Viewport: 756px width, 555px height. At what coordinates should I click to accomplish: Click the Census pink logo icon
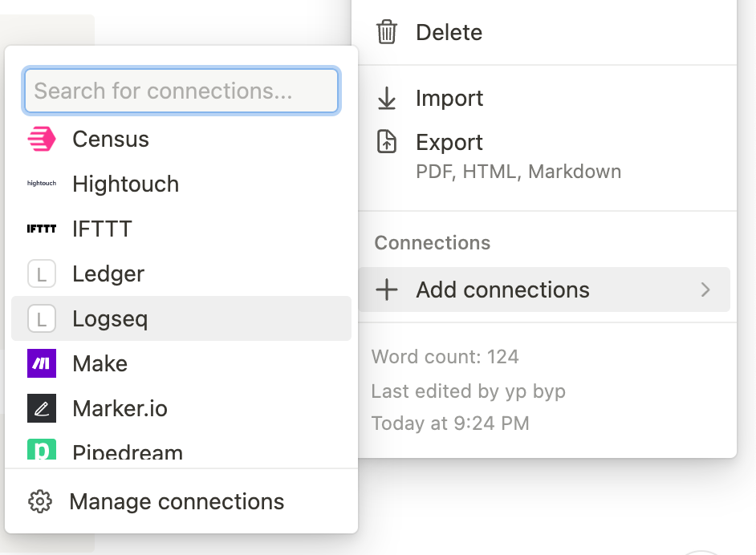[x=42, y=140]
